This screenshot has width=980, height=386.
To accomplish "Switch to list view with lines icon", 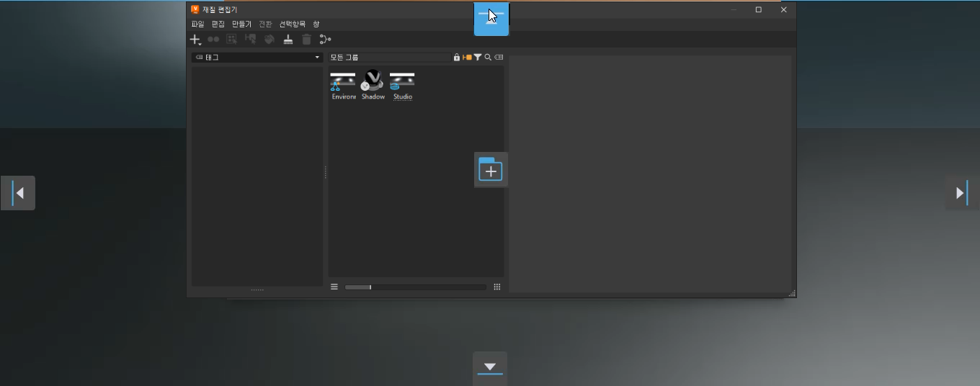I will click(x=334, y=287).
